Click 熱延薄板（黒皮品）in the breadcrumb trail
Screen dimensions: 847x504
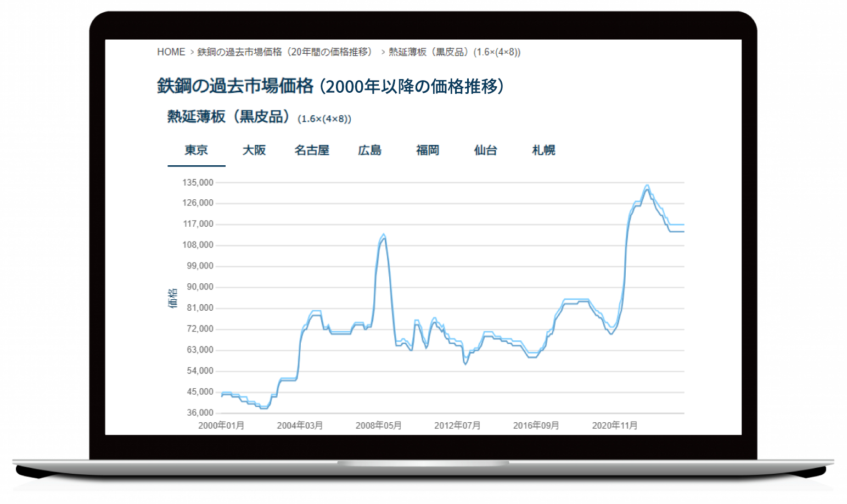pos(454,52)
